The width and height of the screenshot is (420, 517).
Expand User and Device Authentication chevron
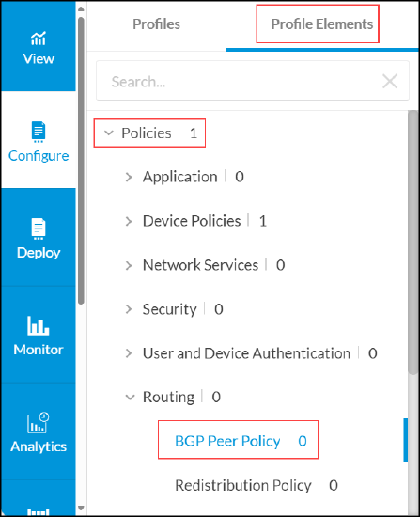point(129,353)
